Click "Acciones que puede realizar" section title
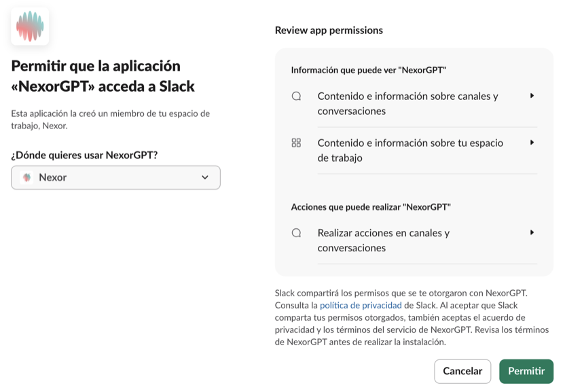The width and height of the screenshot is (565, 392). [x=371, y=207]
